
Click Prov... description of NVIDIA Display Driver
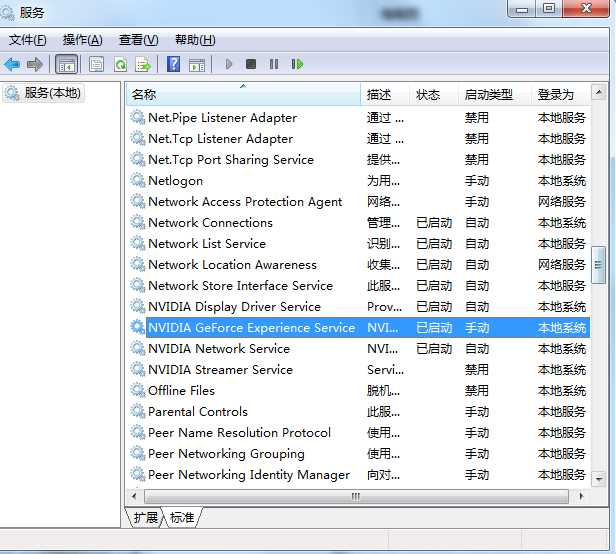pyautogui.click(x=384, y=306)
